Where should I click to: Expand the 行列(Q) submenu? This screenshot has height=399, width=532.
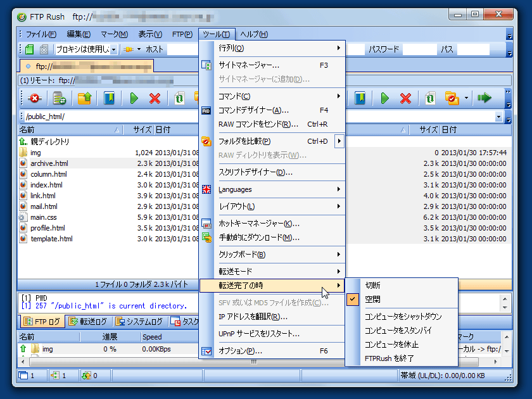[x=272, y=48]
